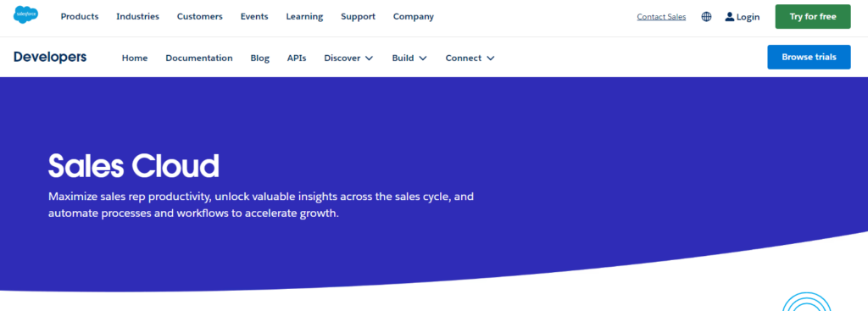Screen dimensions: 868x311
Task: Open the Learning menu
Action: click(304, 17)
